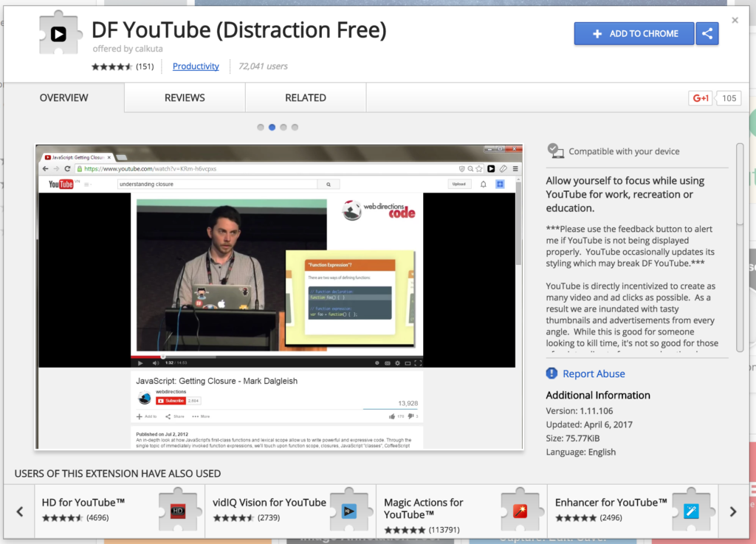Click the theater mode icon in screenshot player
Viewport: 756px width, 544px height.
[408, 363]
